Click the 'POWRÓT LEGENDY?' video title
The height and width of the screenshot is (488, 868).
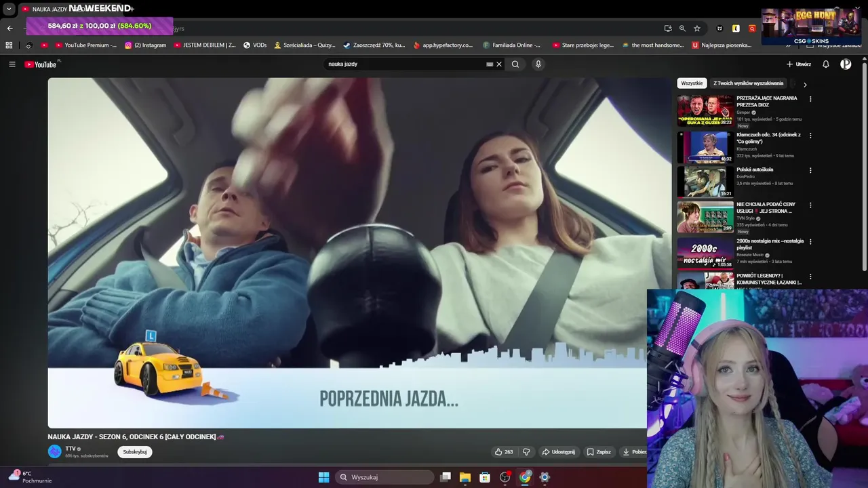(770, 279)
